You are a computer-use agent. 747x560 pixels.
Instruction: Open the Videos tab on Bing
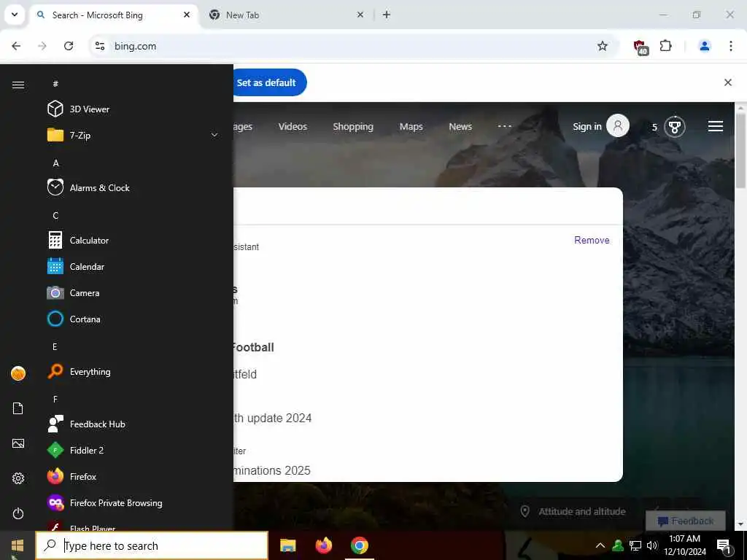click(x=293, y=127)
